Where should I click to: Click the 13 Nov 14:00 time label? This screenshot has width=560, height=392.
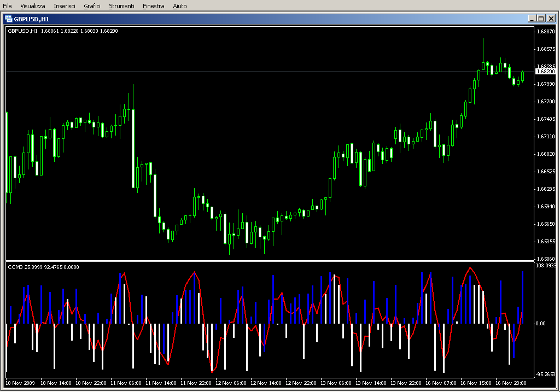(x=371, y=383)
